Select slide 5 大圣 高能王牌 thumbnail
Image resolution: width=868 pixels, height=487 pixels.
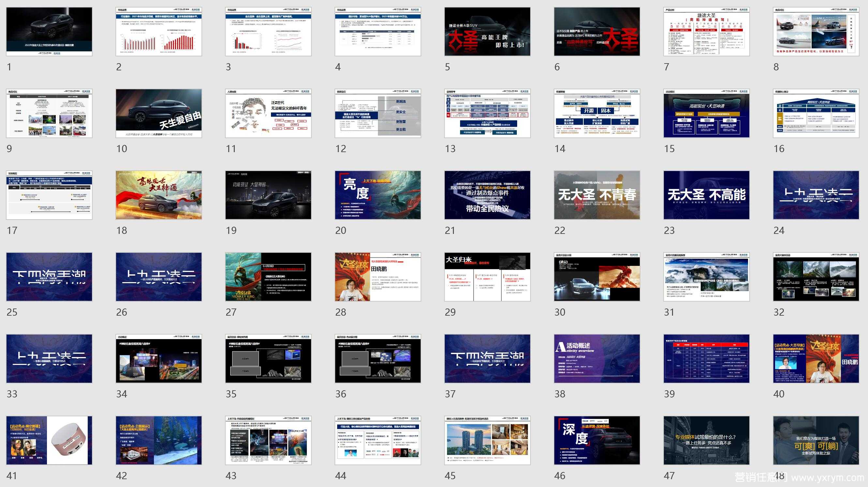point(487,32)
